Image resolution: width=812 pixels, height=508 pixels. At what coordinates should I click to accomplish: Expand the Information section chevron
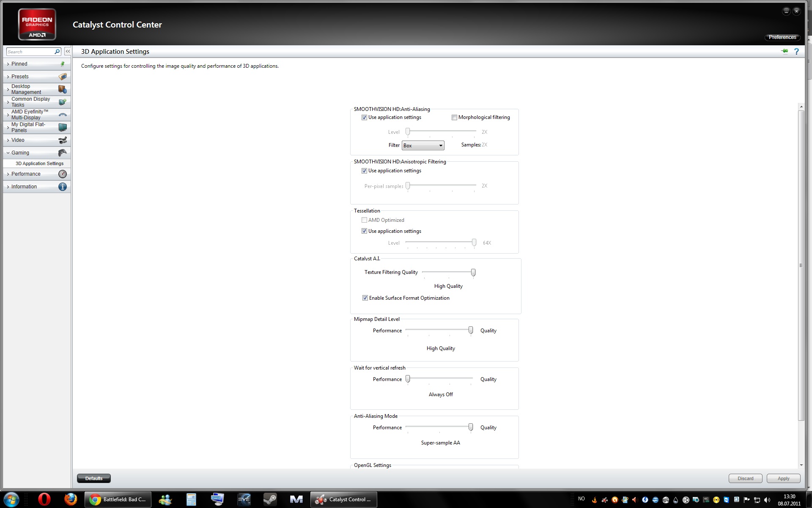(8, 187)
